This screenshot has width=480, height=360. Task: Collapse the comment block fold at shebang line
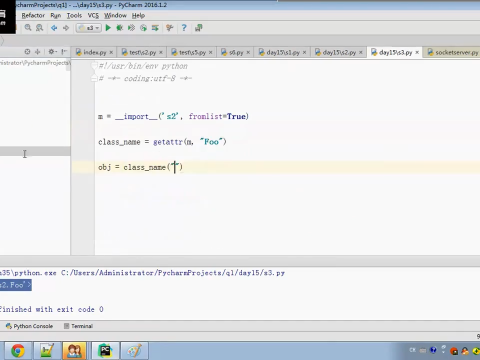point(94,66)
